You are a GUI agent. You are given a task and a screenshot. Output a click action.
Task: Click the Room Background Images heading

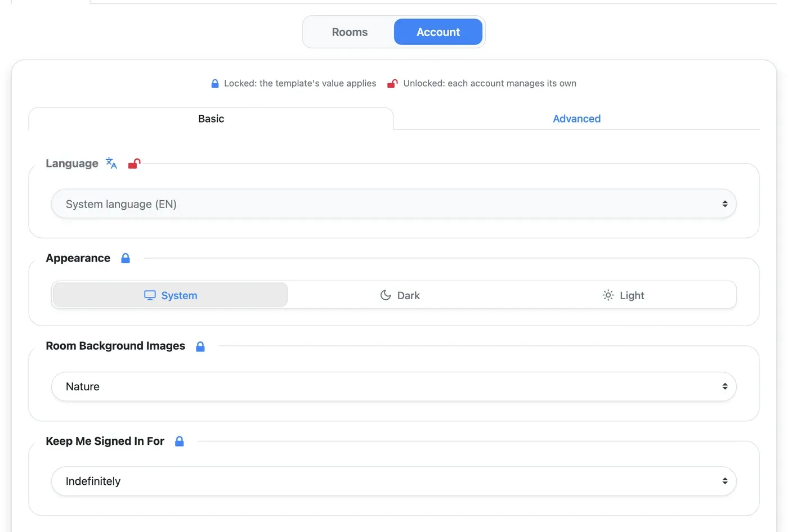[115, 346]
